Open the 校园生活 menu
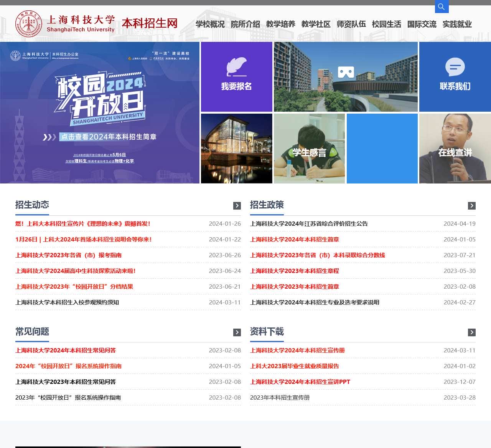Screen dimensions: 491x448 point(387,24)
